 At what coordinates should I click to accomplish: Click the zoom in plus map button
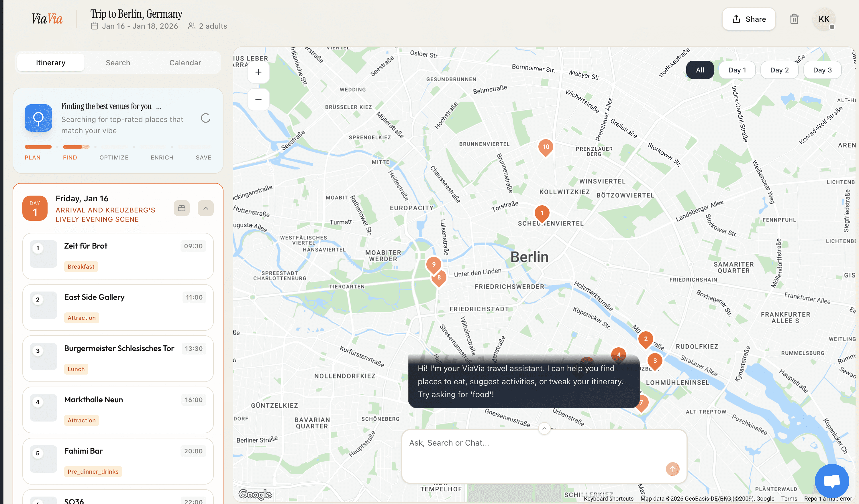[x=258, y=72]
